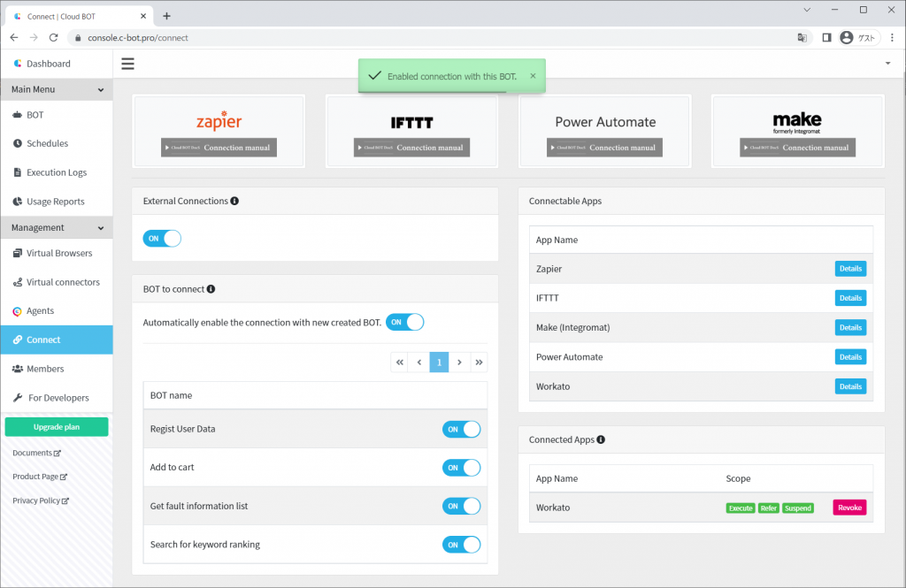Click the Virtual connectors icon
The image size is (906, 588).
pos(18,282)
